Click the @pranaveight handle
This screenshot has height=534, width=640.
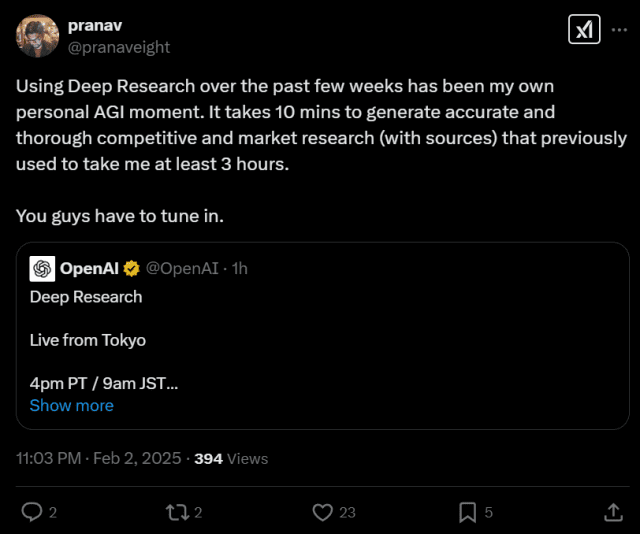118,46
